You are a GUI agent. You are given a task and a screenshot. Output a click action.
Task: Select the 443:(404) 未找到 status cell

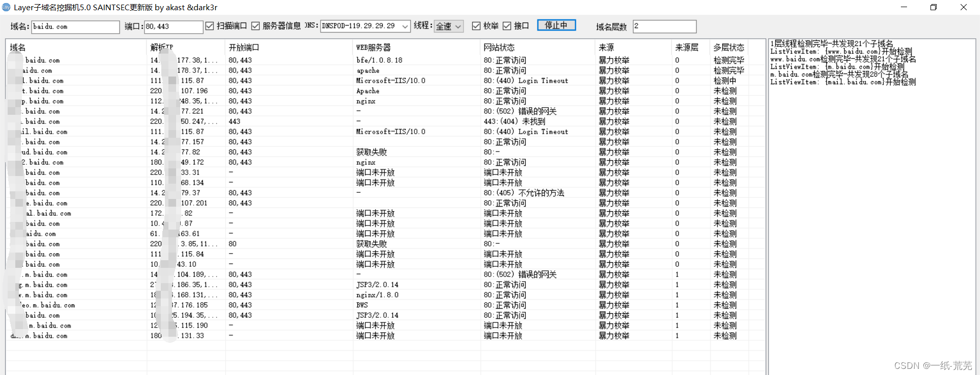[514, 121]
